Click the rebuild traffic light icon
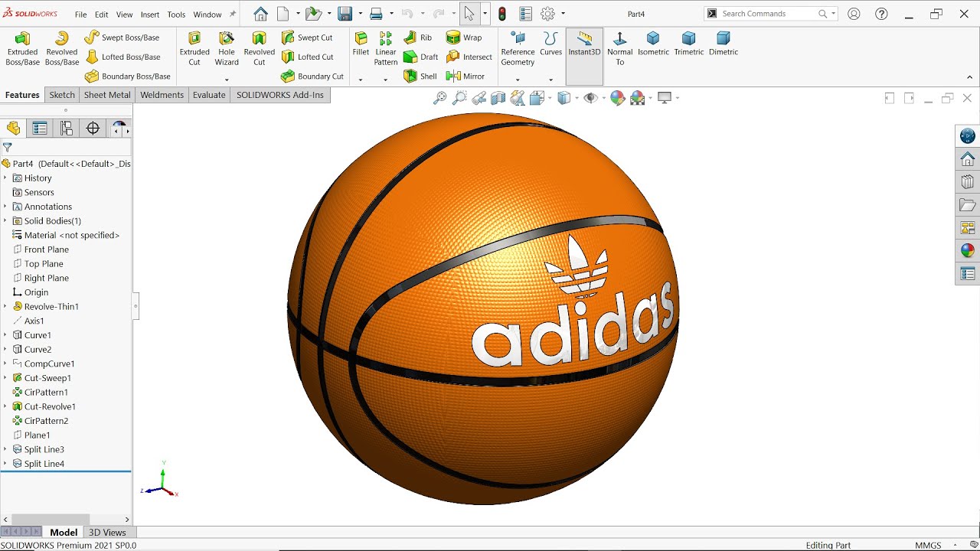This screenshot has height=551, width=980. [x=502, y=14]
